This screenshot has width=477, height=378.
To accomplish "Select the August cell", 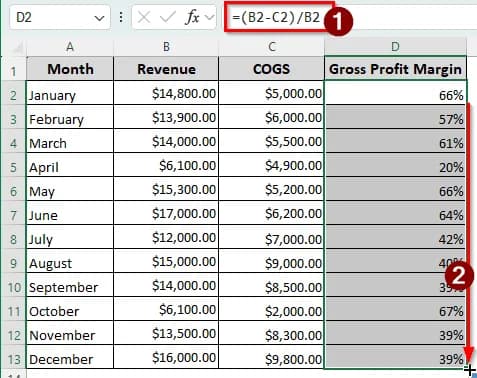I will click(x=70, y=261).
